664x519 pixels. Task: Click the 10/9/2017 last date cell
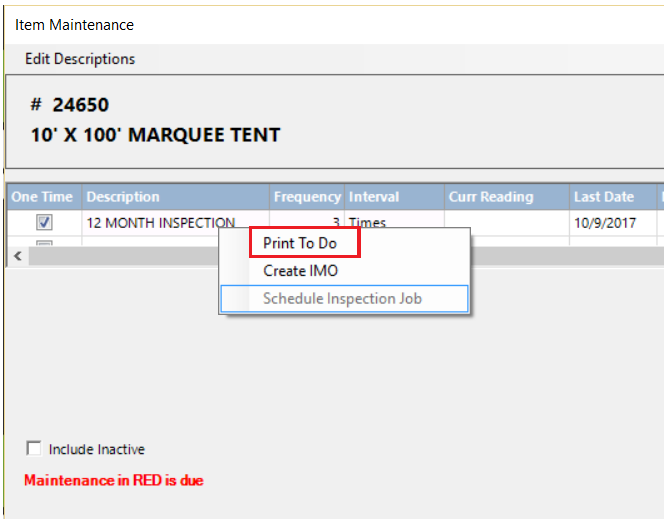[606, 223]
